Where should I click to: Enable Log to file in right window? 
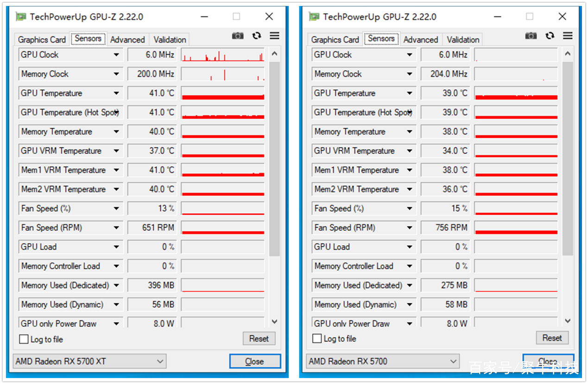(x=317, y=339)
